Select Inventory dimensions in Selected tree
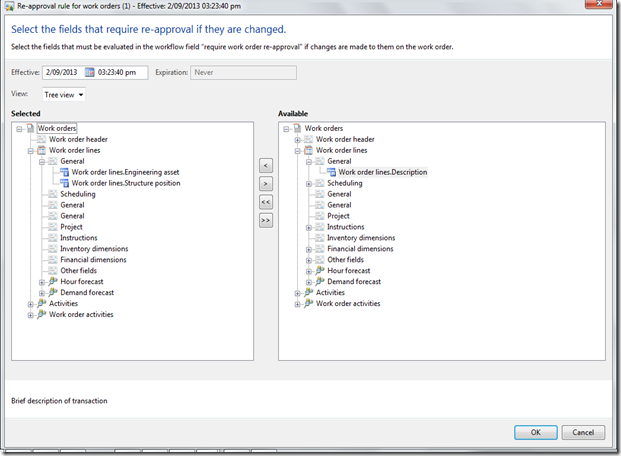This screenshot has width=621, height=456. 93,249
